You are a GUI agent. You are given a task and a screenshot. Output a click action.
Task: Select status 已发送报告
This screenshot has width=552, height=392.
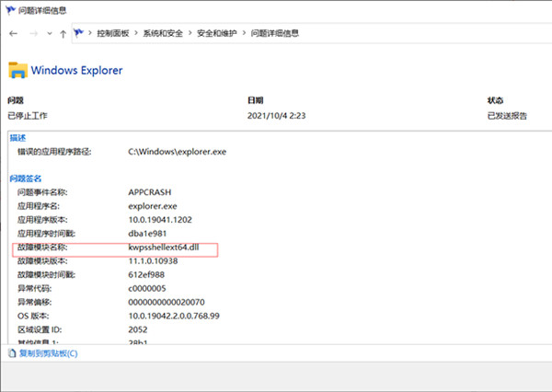[x=507, y=116]
